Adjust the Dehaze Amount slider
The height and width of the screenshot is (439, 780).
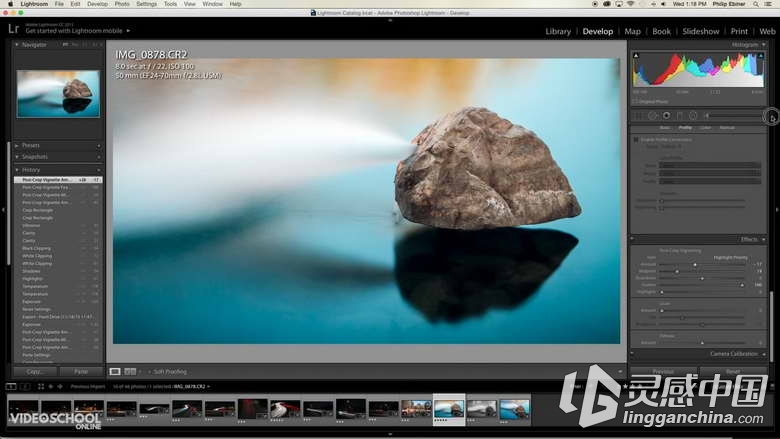pos(702,343)
